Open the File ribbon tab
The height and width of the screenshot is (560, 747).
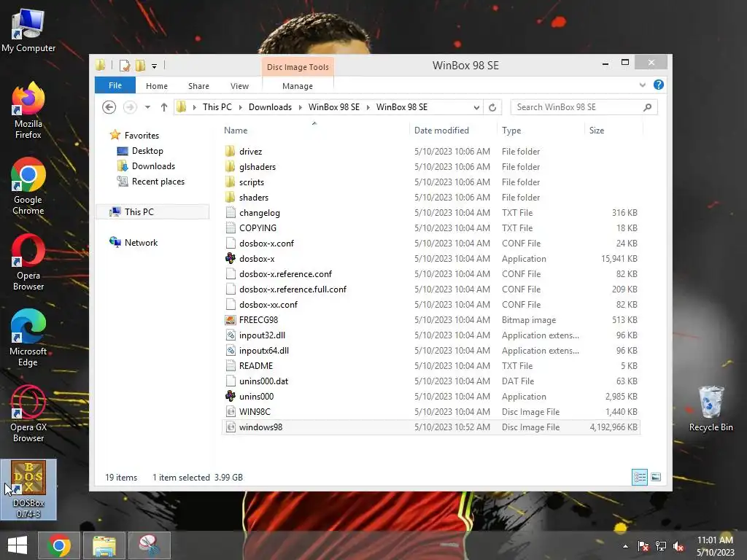click(115, 85)
